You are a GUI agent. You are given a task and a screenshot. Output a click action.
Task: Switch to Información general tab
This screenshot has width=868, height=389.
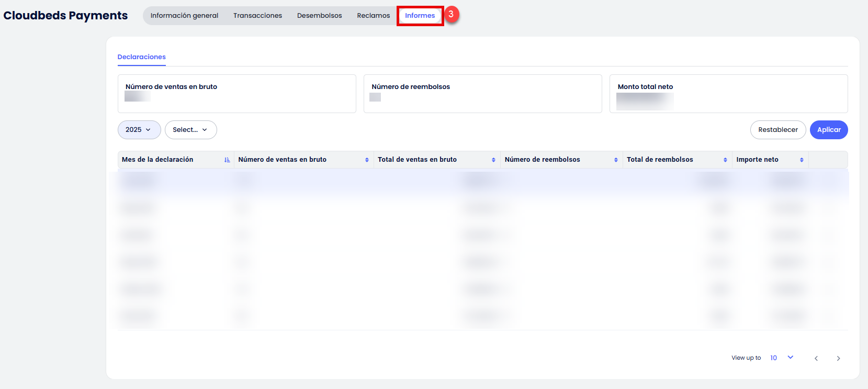pos(184,16)
